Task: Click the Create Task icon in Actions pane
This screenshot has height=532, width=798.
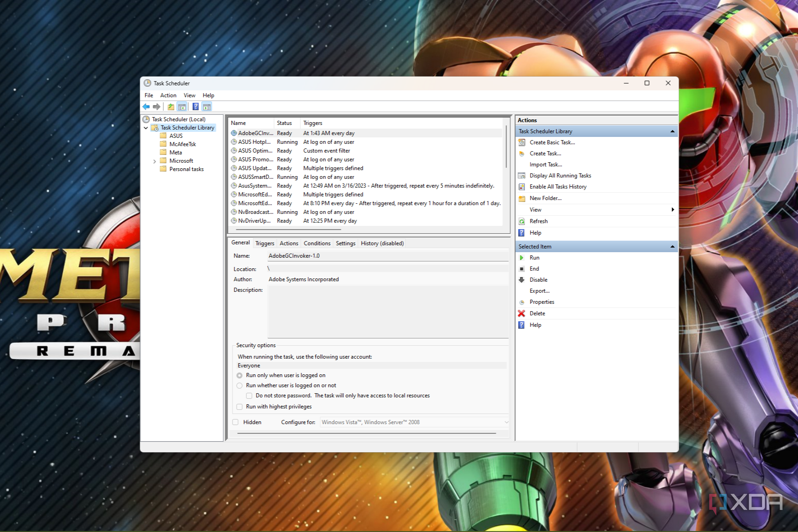Action: (x=522, y=153)
